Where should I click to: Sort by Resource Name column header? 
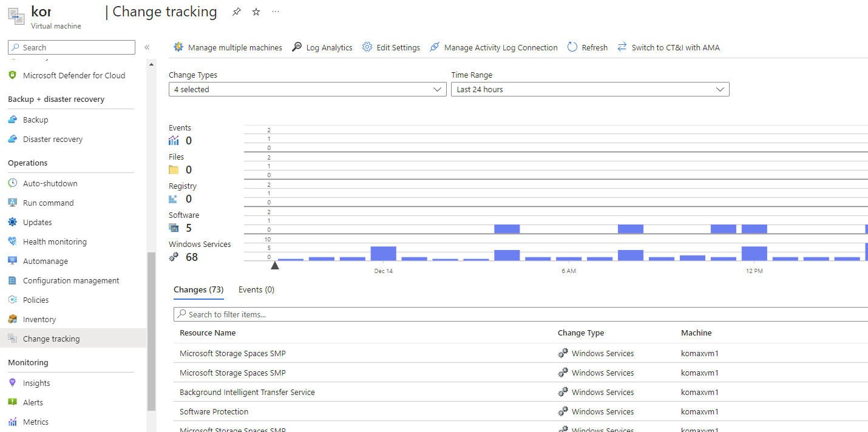(x=208, y=332)
